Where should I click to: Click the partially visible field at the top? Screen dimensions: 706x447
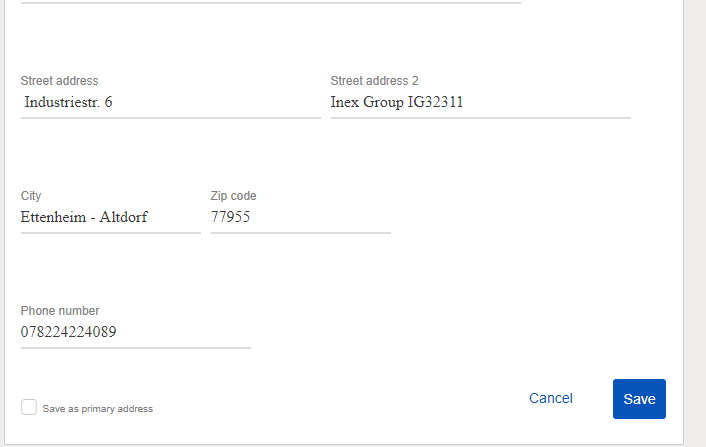[271, 2]
